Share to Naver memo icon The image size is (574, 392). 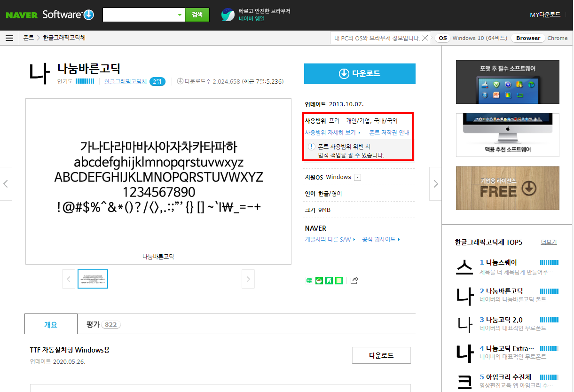(x=339, y=281)
